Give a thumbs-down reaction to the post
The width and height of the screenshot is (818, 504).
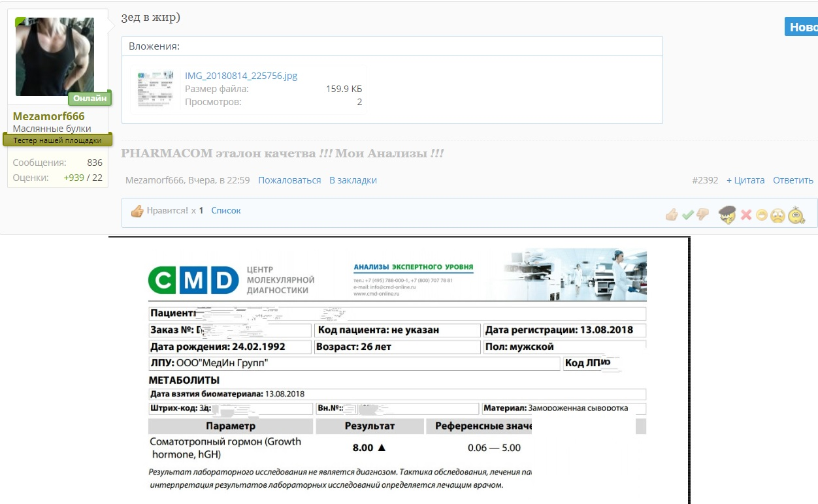click(703, 215)
